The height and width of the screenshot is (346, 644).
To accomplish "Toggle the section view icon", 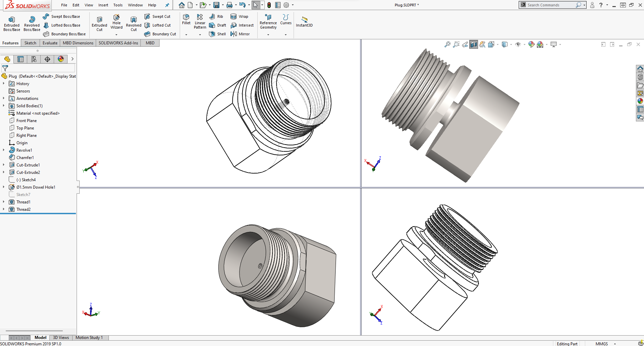I will (x=474, y=44).
